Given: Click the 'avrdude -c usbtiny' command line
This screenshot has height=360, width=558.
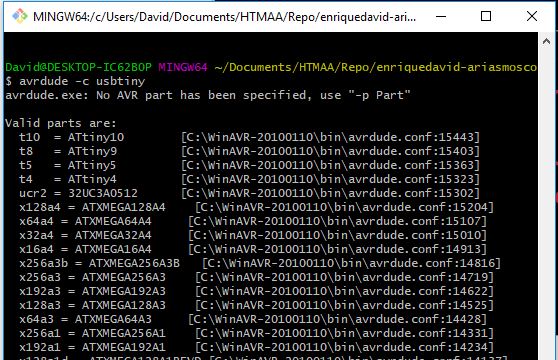Looking at the screenshot, I should coord(75,81).
